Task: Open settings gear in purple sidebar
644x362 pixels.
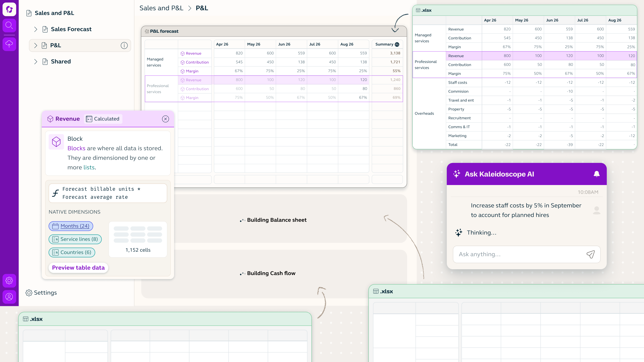Action: tap(9, 281)
